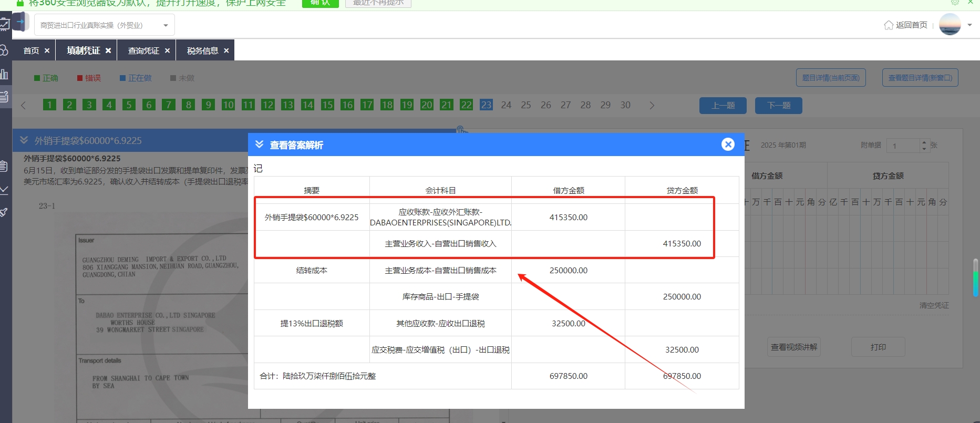Open the sidebar document list icon
Screen dimensions: 980x423
point(4,166)
